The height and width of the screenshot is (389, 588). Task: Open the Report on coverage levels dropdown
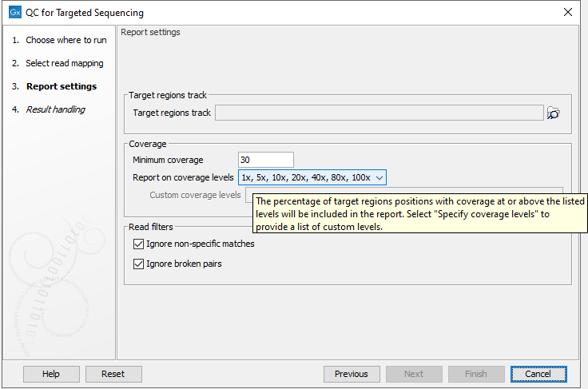[312, 177]
